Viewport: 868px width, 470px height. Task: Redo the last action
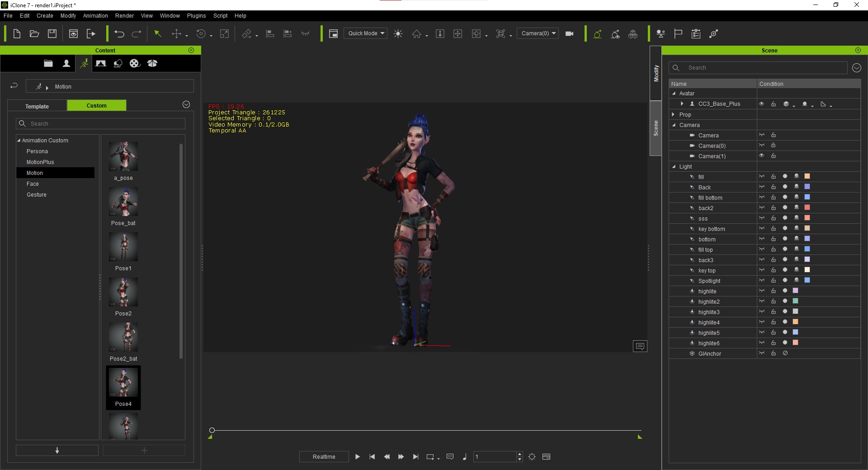[x=137, y=33]
